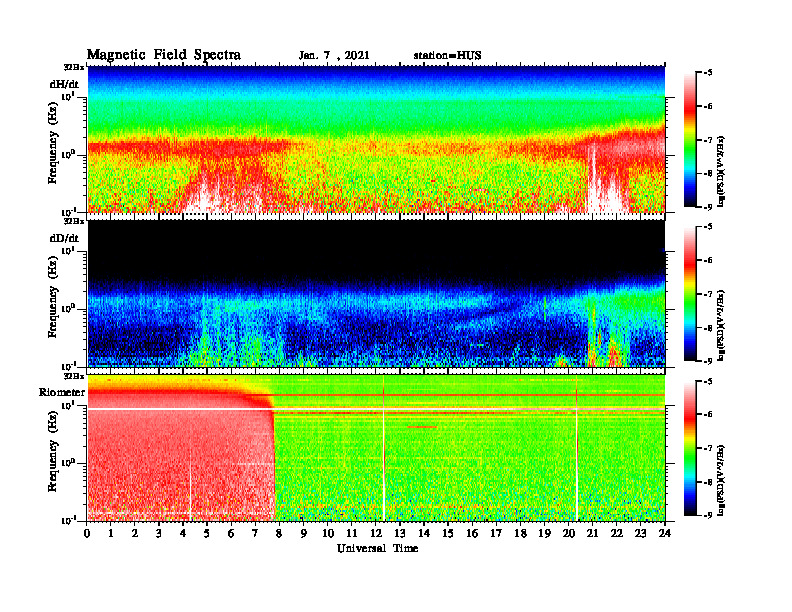Click the '17' tick on the Universal Time axis

point(497,533)
